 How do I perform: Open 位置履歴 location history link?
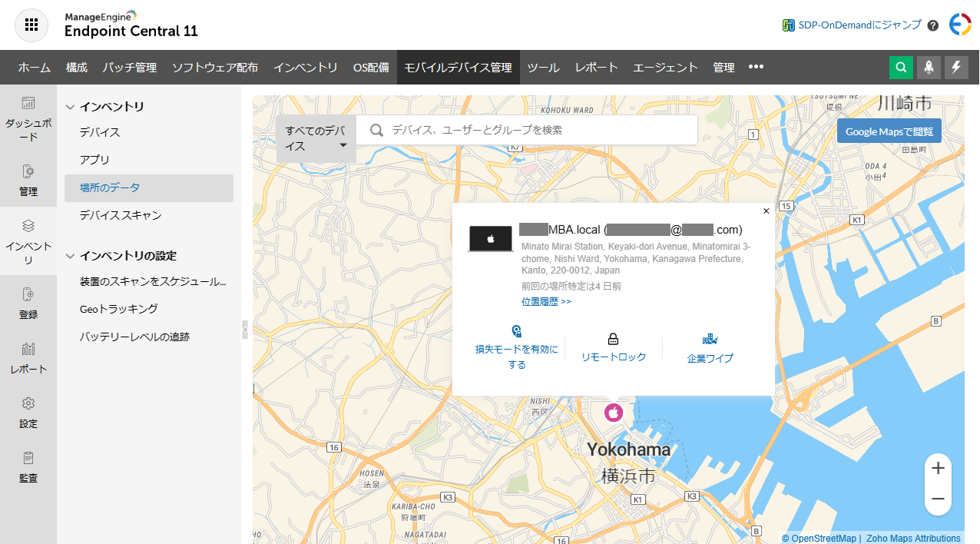[546, 302]
